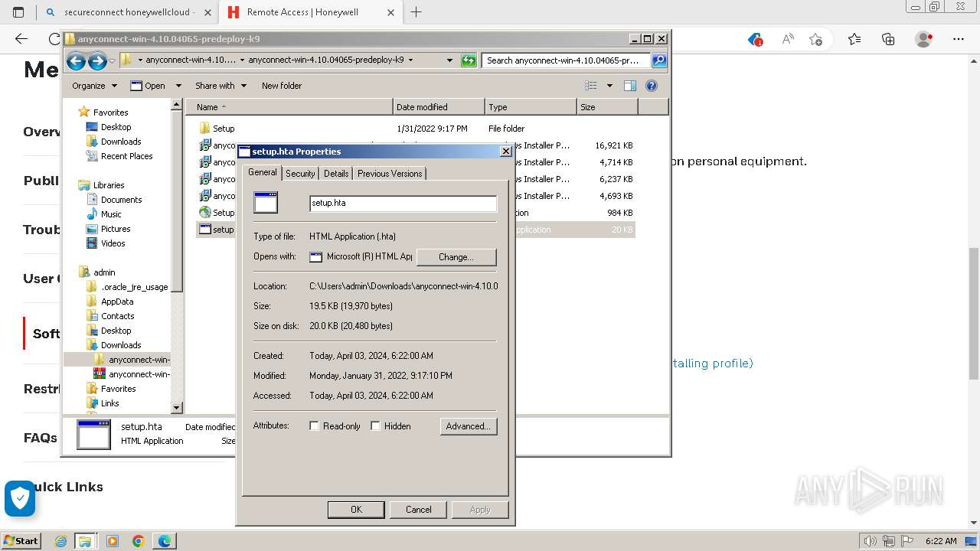Click the volume speaker icon in system tray
The width and height of the screenshot is (980, 551).
[x=871, y=541]
